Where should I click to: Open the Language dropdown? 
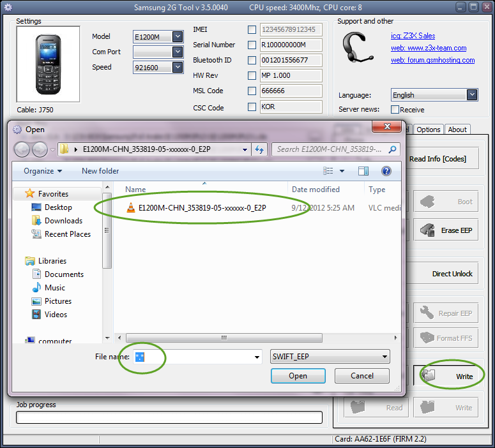click(472, 94)
